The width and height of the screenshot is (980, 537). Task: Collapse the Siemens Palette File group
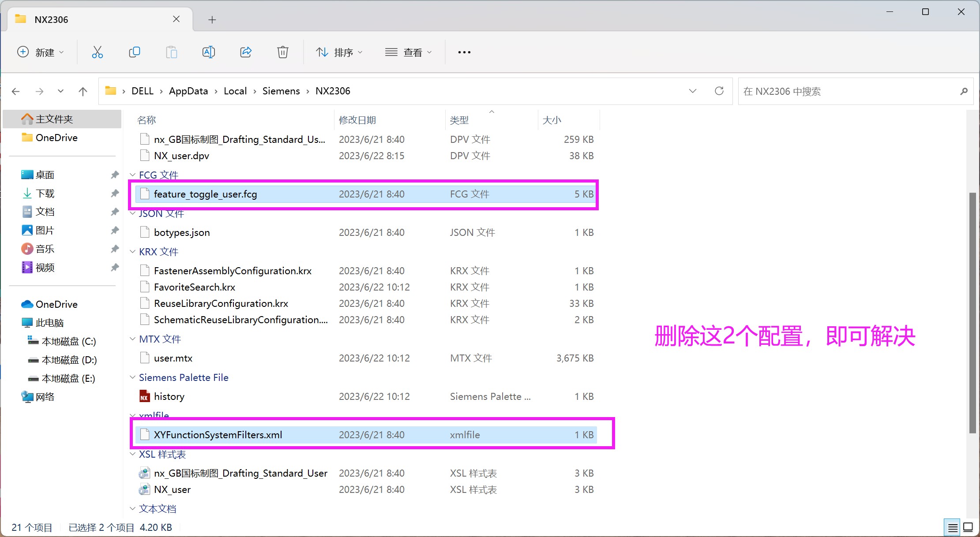(x=132, y=377)
